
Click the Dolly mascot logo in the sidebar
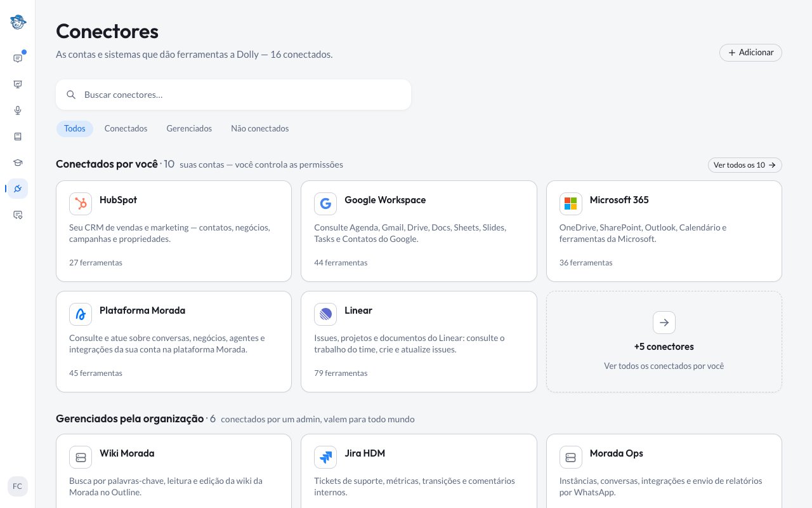18,22
